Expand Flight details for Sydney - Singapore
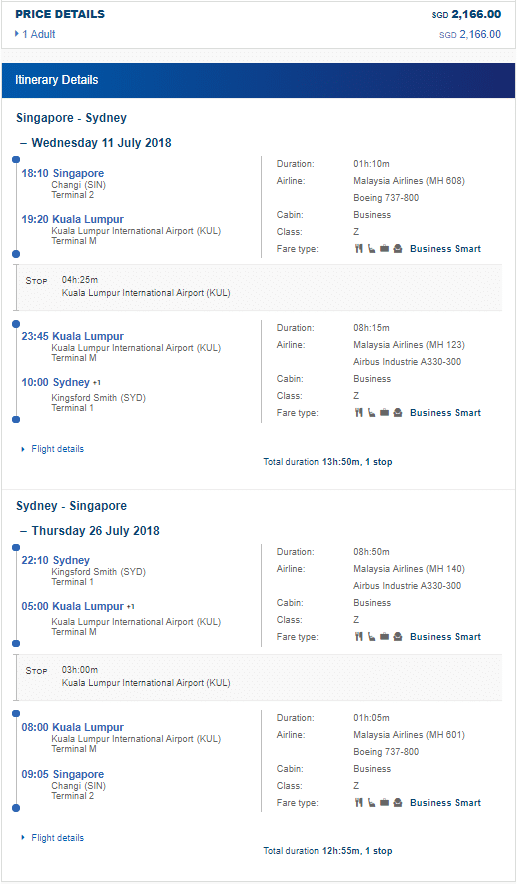The image size is (518, 884). [x=52, y=838]
